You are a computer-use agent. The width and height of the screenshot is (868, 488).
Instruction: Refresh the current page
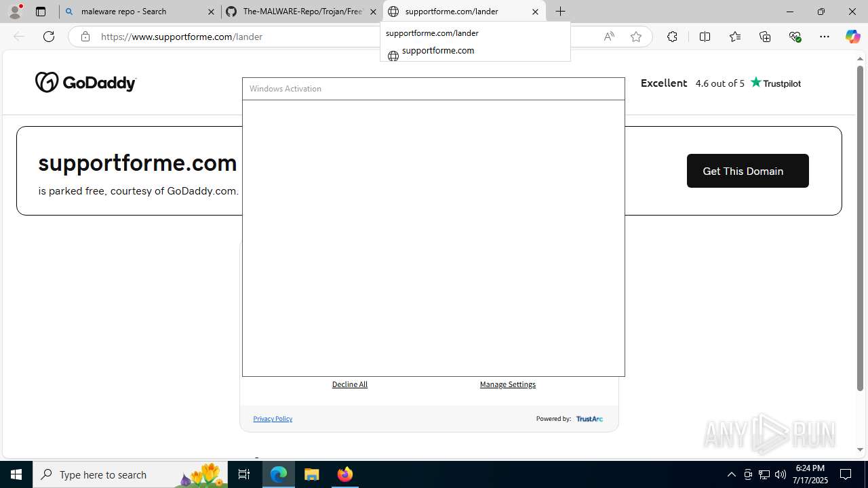pos(49,37)
